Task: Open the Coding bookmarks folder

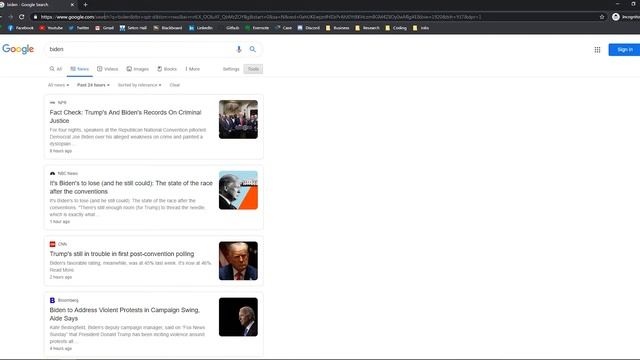Action: (396, 28)
